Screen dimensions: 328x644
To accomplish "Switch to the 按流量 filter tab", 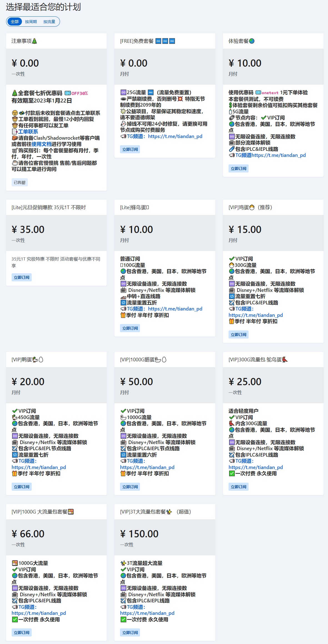I will click(49, 22).
